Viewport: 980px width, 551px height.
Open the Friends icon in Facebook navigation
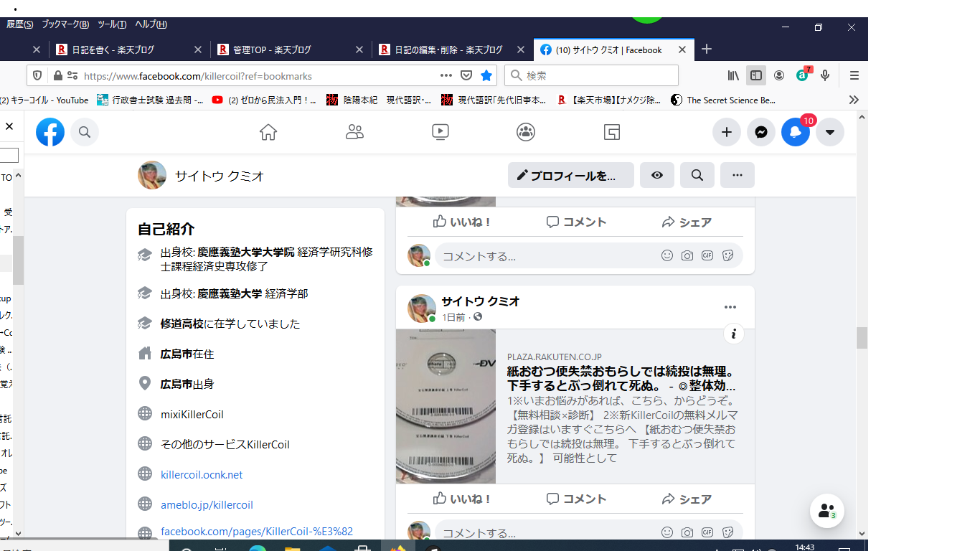point(354,132)
